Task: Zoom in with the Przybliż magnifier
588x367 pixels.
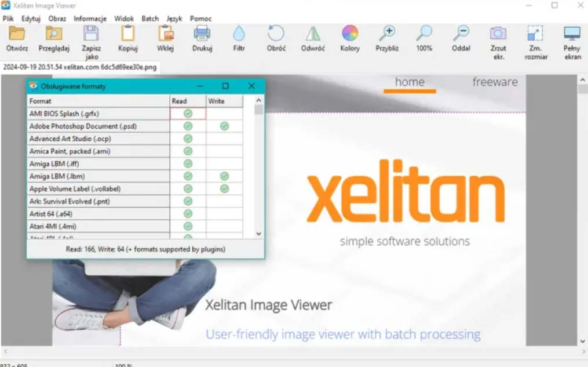Action: pyautogui.click(x=387, y=34)
